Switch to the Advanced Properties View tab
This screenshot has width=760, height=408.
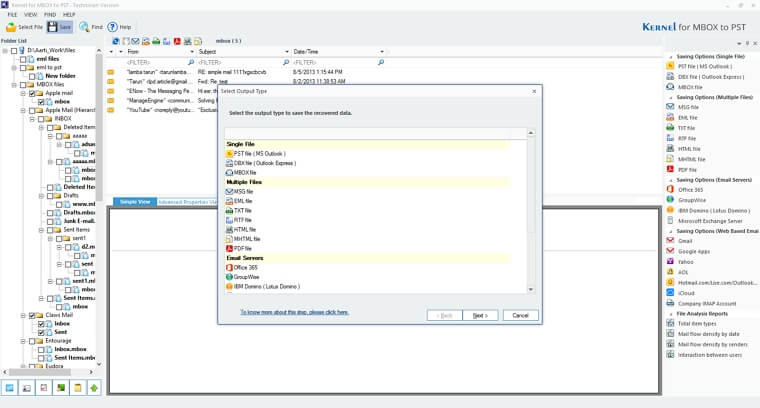click(187, 202)
